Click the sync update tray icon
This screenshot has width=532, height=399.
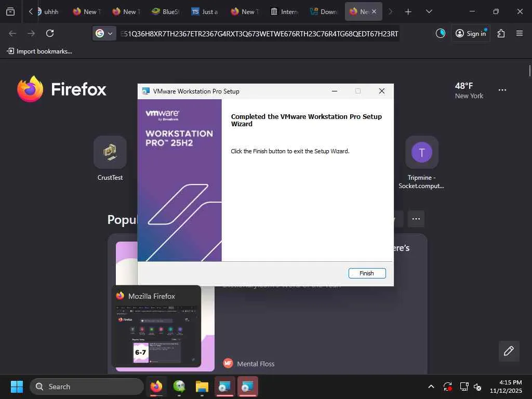[448, 387]
